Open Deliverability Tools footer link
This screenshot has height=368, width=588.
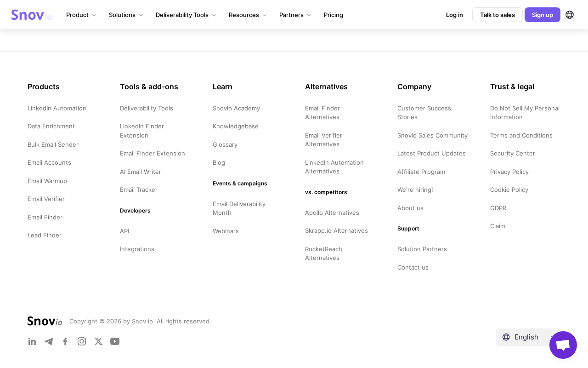click(147, 108)
